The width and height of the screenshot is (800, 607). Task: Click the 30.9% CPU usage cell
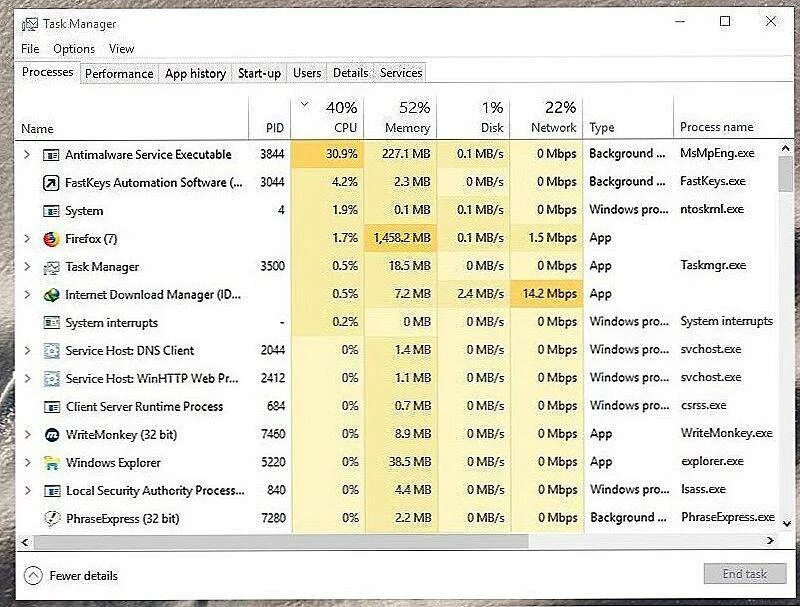point(327,154)
